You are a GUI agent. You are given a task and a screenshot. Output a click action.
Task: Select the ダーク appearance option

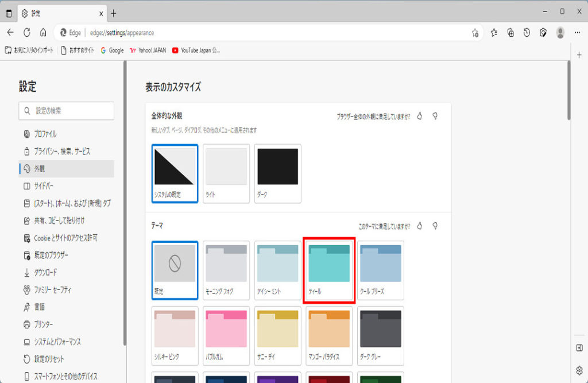[x=278, y=173]
